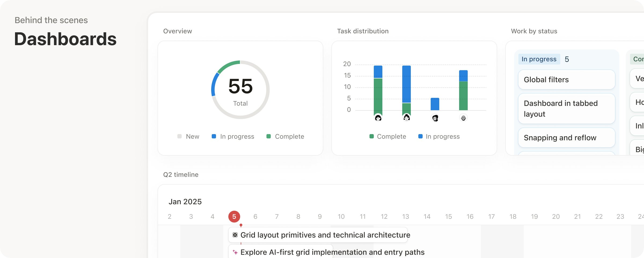
Task: Click day 2 in the timeline header
Action: click(170, 217)
